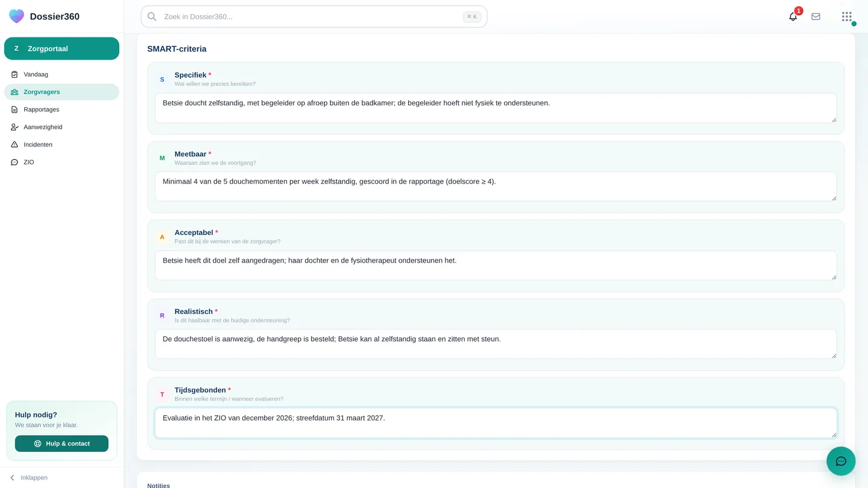Screen dimensions: 868x488
Task: Click the 'Binnen welke termijn / wanneer evalueren?' hint
Action: pos(229,399)
